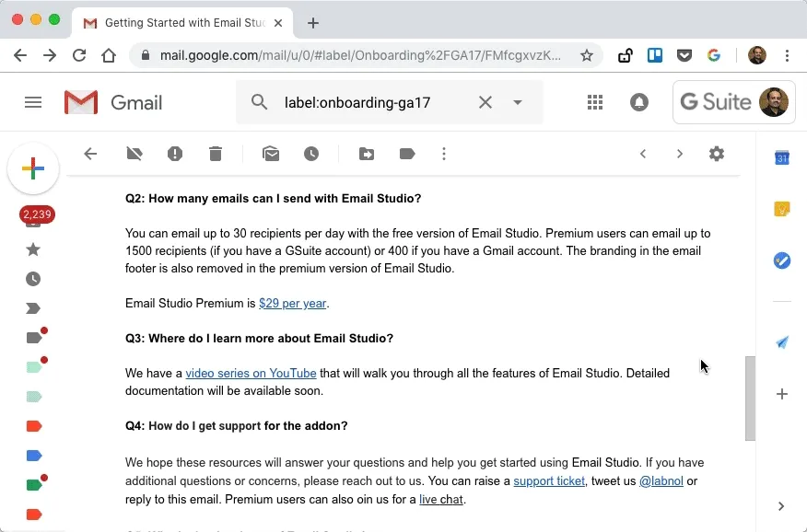Open Google Keep in the right sidebar
This screenshot has width=807, height=532.
782,209
